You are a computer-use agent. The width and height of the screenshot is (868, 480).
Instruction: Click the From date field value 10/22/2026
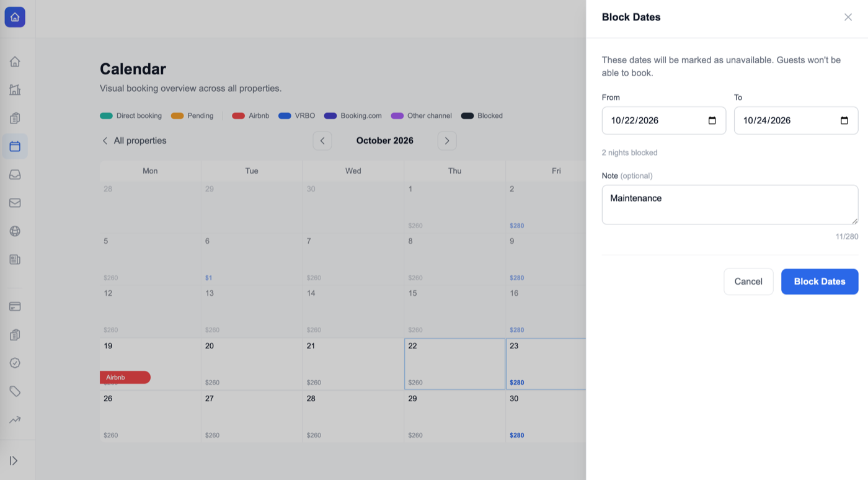tap(635, 121)
